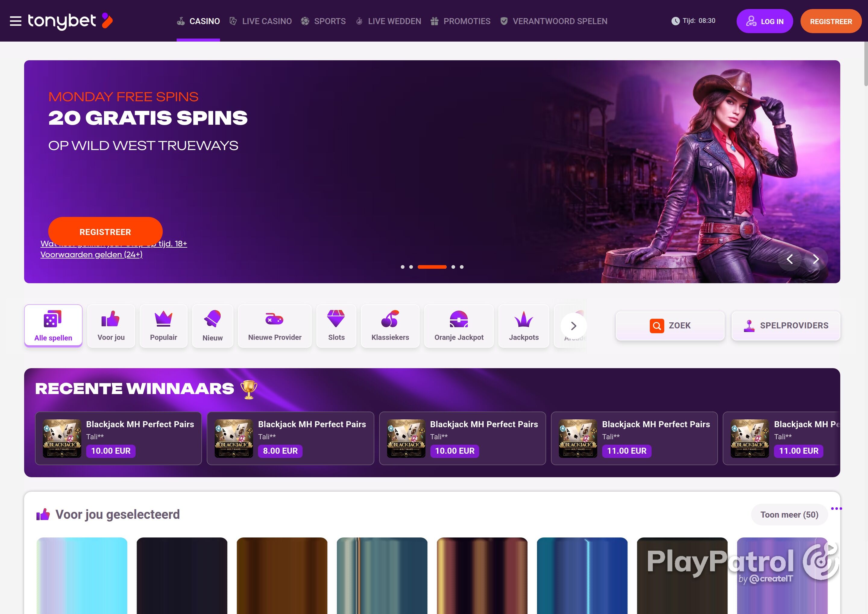Open the Voorwaarden gelden (24+) link
Image resolution: width=868 pixels, height=614 pixels.
coord(92,255)
